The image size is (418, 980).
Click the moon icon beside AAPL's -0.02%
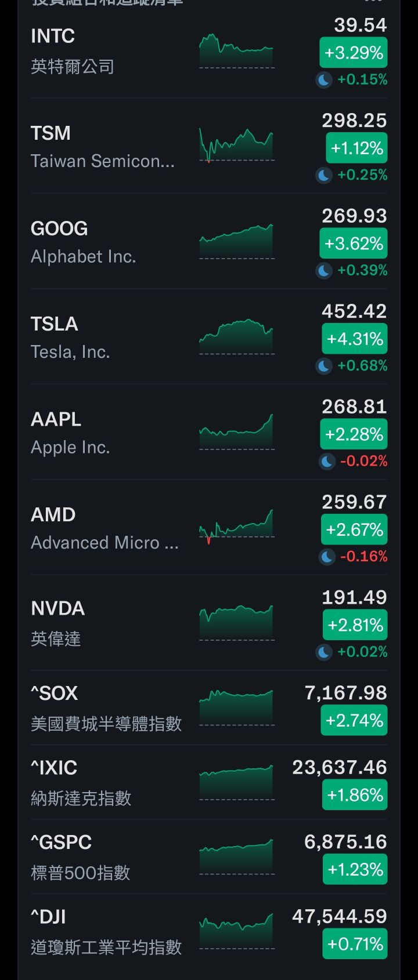pos(327,462)
